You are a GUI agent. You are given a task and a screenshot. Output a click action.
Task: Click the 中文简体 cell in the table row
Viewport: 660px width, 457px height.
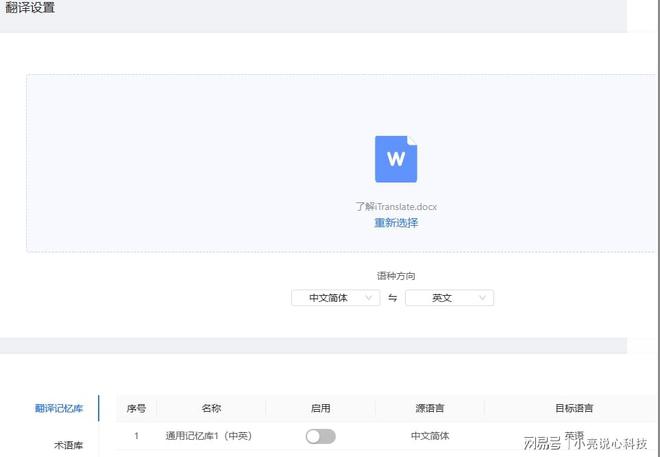[430, 436]
